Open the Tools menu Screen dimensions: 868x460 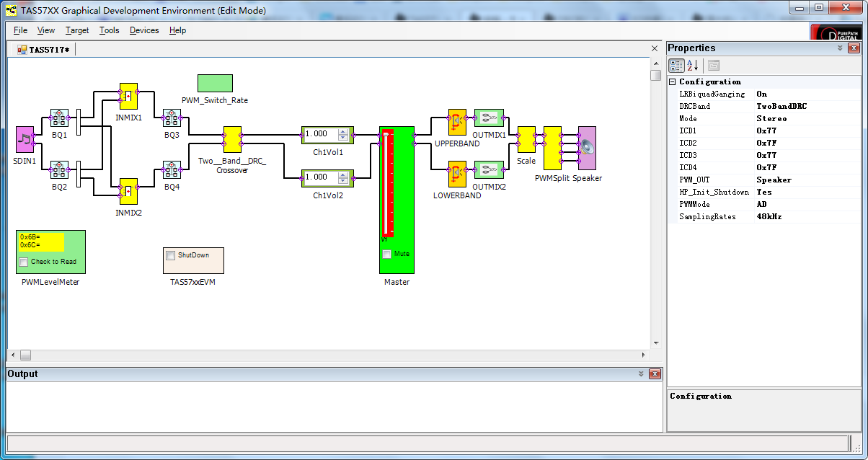(110, 30)
